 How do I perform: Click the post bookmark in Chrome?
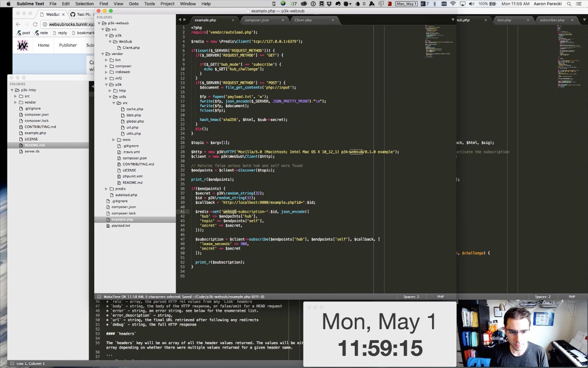coord(23,33)
